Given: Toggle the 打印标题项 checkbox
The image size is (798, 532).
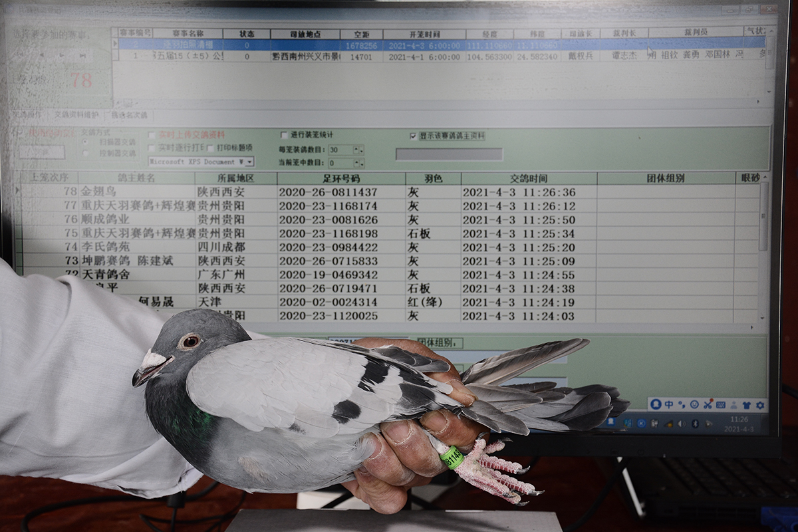Looking at the screenshot, I should (210, 148).
